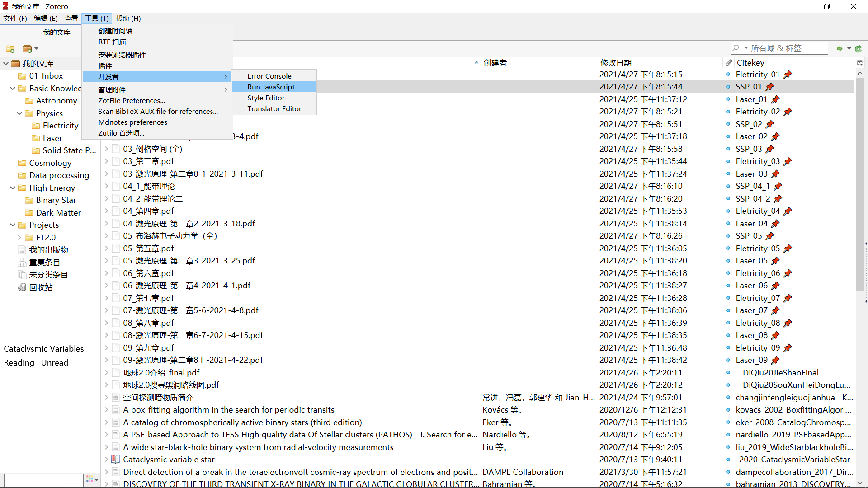Click the green sync refresh icon
This screenshot has width=868, height=488.
(858, 49)
